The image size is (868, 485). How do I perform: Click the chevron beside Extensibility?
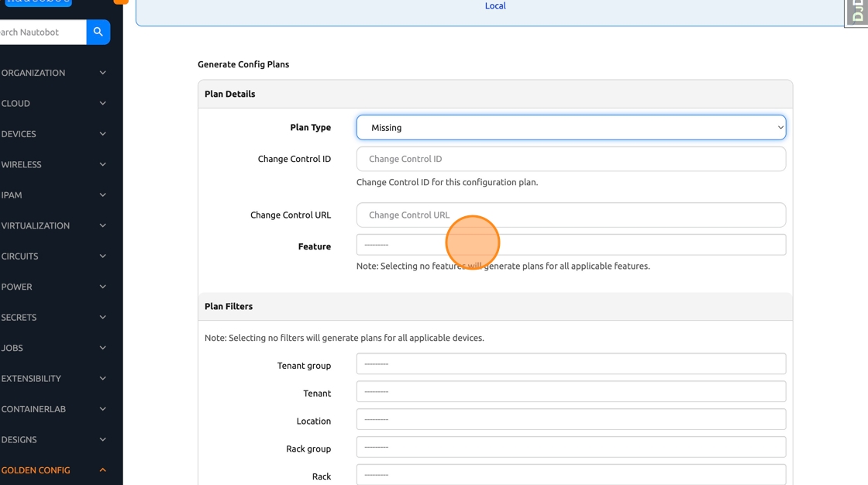pos(102,379)
